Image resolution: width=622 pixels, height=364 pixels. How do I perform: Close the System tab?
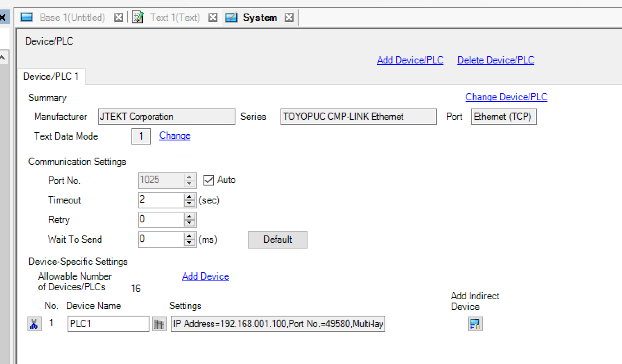pos(289,18)
